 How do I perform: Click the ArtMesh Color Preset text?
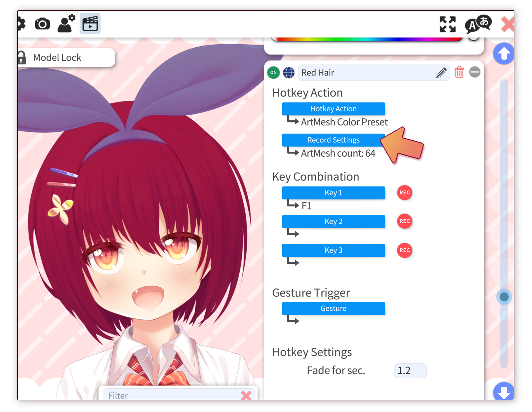[344, 122]
